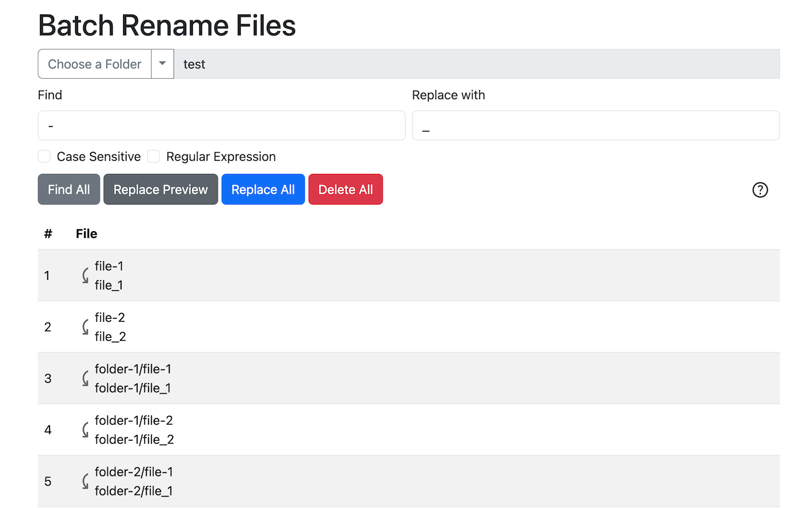Click the rename arrow icon for folder-1/file-1
812x508 pixels.
point(85,378)
